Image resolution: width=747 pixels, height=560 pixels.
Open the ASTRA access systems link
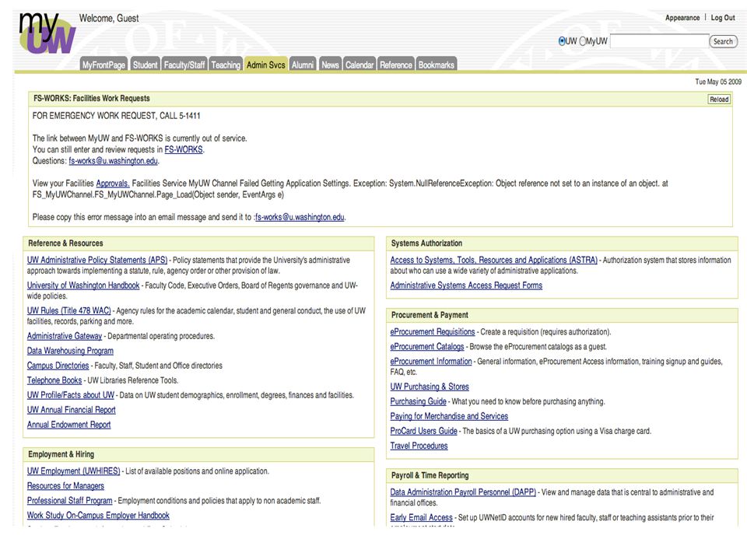(x=493, y=260)
